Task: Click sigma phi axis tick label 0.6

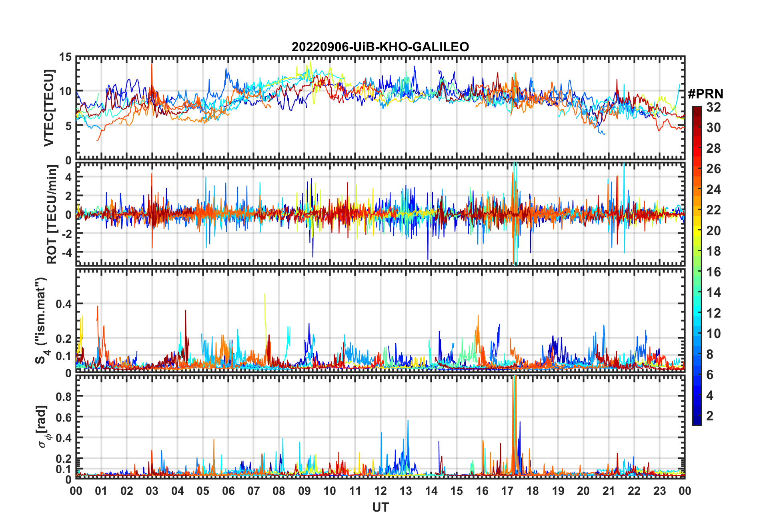Action: point(64,417)
